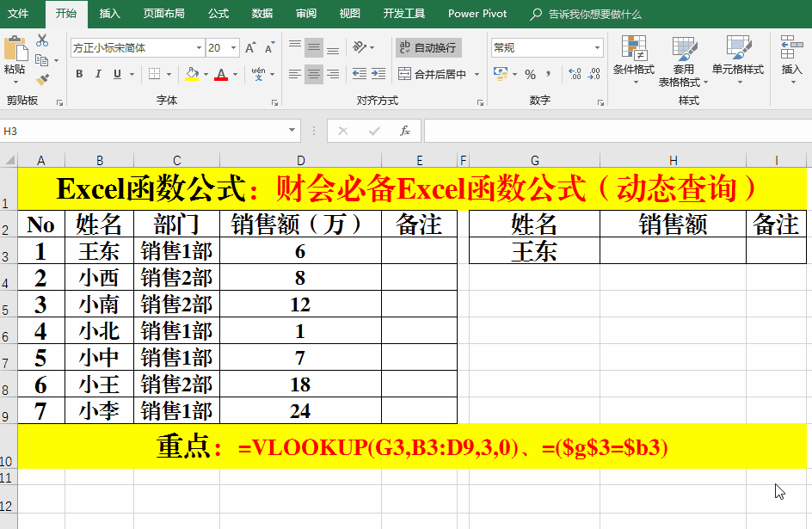
Task: Click the Paste clipboard icon
Action: [x=15, y=49]
